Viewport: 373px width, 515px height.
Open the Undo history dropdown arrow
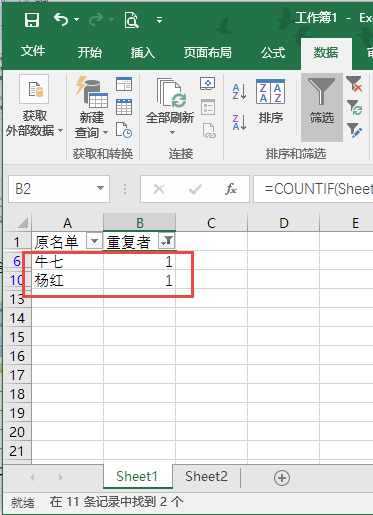(77, 20)
